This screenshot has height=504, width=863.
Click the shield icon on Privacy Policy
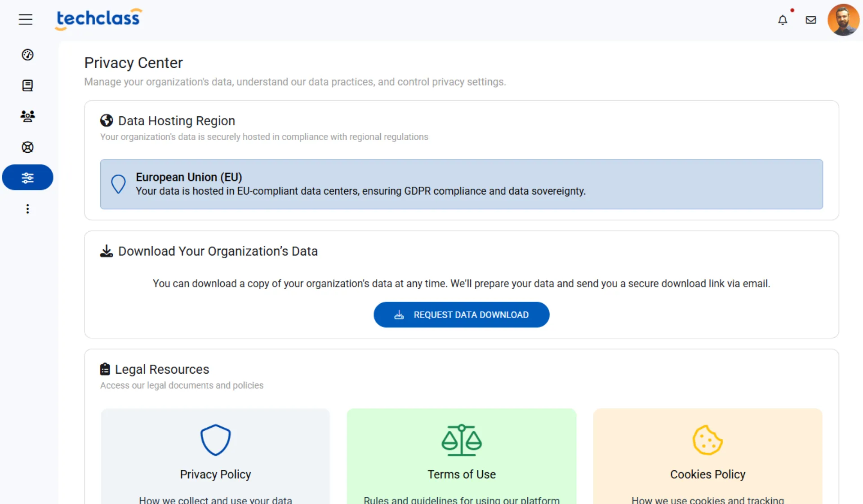215,440
